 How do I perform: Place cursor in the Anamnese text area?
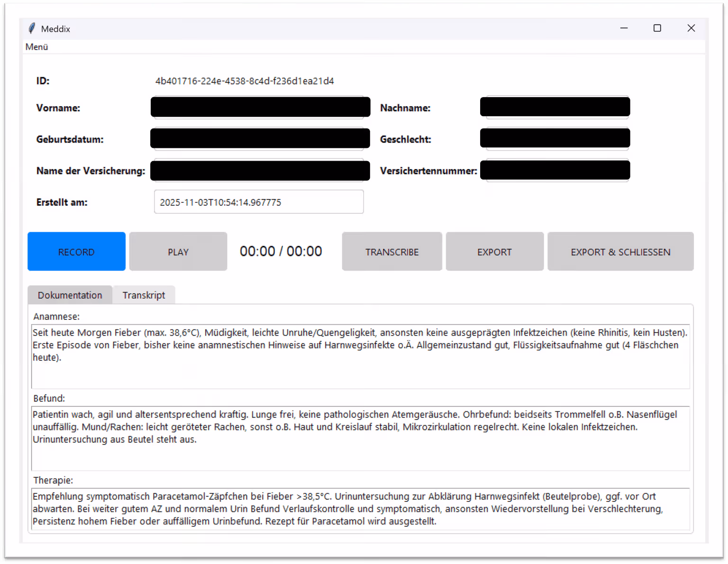pyautogui.click(x=360, y=355)
